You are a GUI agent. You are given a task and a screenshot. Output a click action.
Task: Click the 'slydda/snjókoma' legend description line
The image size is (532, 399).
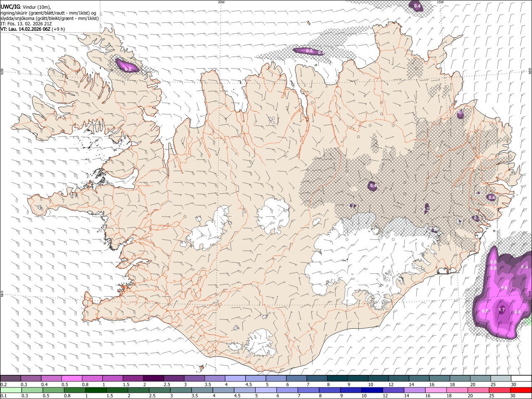(x=49, y=18)
